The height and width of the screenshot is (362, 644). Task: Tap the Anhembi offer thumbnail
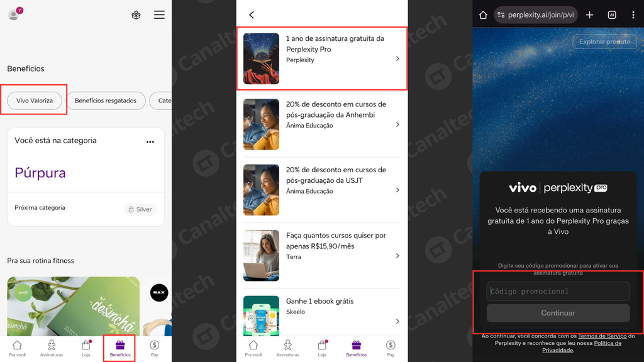click(x=261, y=124)
